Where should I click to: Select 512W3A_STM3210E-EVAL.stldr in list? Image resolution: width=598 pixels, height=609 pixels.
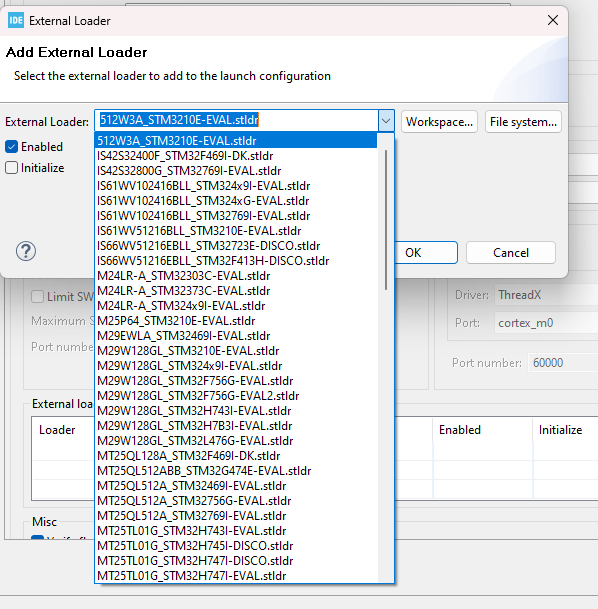[236, 141]
